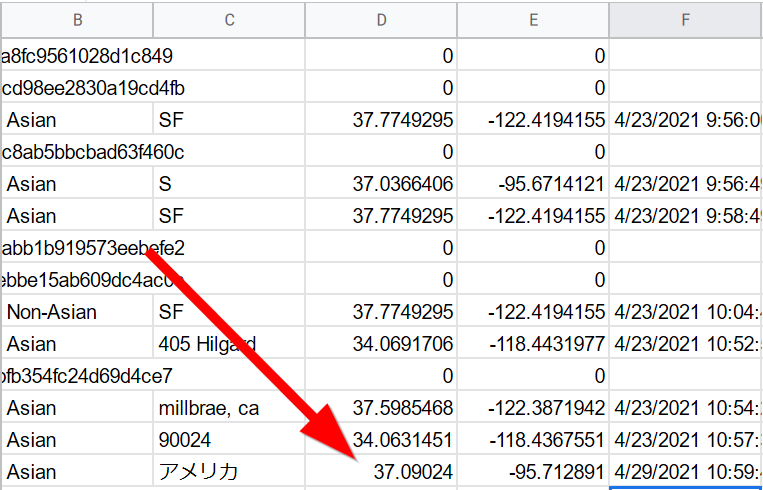Select column E header
This screenshot has height=490, width=763.
533,19
